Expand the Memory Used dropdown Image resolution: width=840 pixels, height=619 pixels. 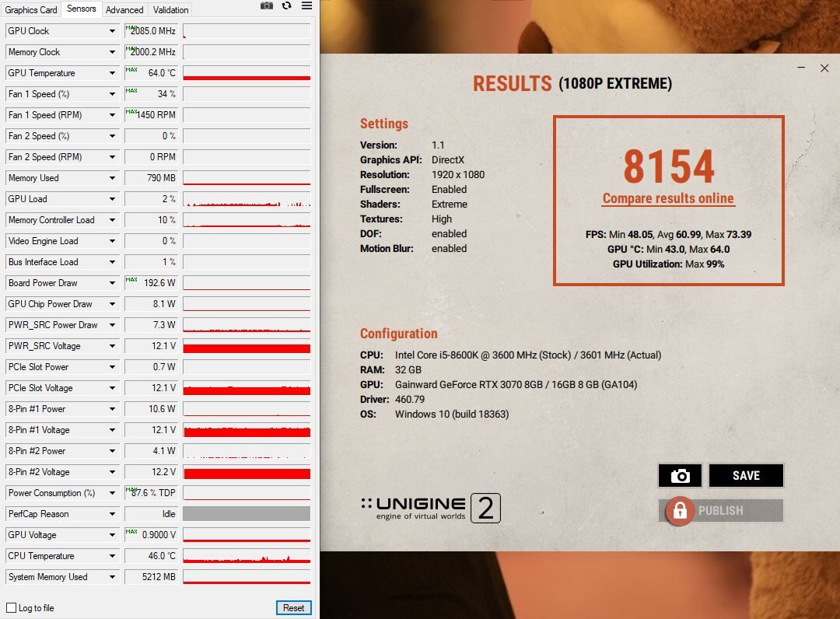click(x=112, y=178)
